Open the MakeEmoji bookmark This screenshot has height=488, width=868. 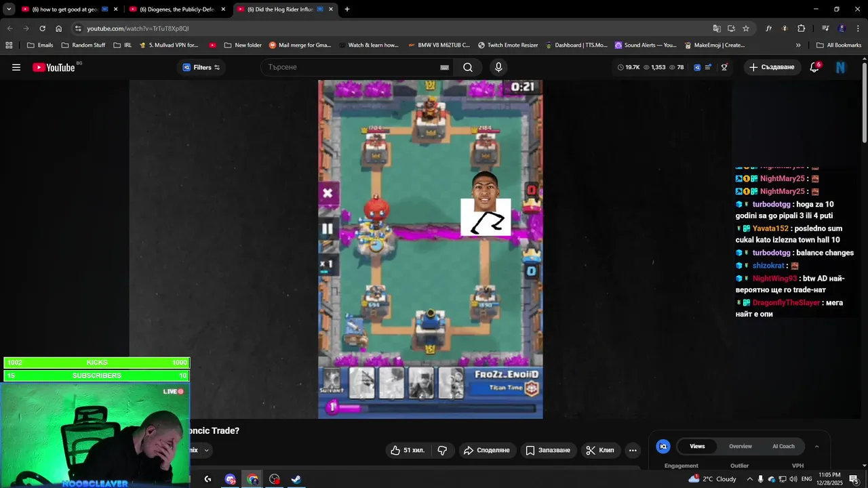(714, 45)
